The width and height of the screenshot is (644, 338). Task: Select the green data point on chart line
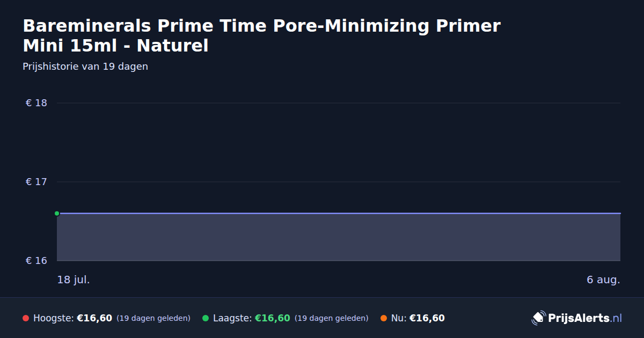(57, 214)
